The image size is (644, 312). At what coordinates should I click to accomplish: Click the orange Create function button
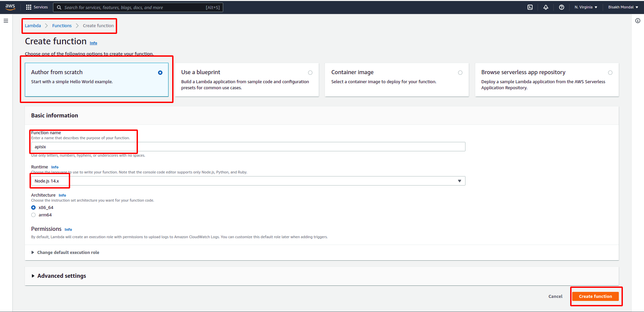click(595, 296)
